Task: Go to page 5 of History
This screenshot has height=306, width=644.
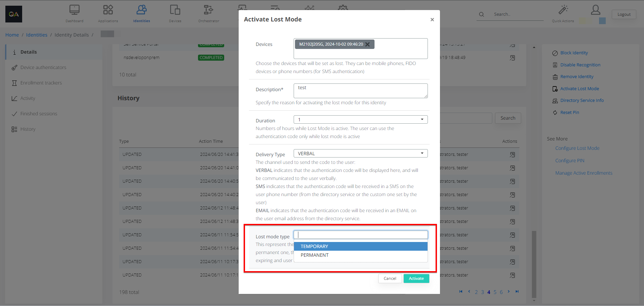Action: point(495,292)
